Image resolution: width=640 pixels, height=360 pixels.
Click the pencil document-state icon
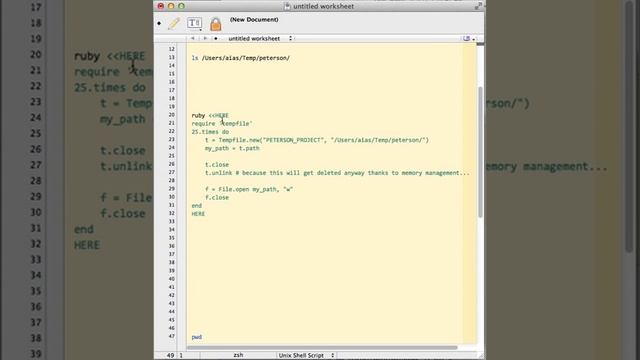click(174, 23)
